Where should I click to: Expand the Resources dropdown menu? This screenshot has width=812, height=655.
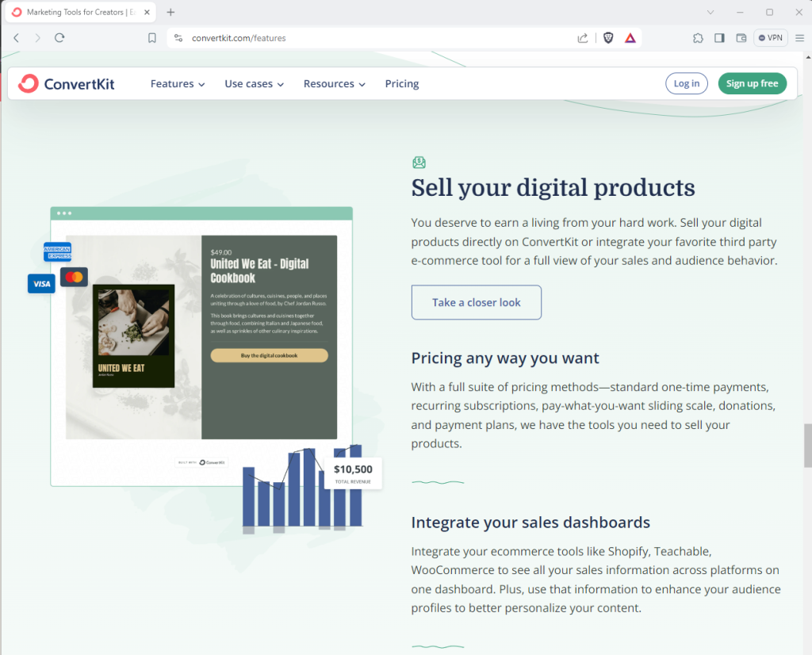click(x=334, y=83)
